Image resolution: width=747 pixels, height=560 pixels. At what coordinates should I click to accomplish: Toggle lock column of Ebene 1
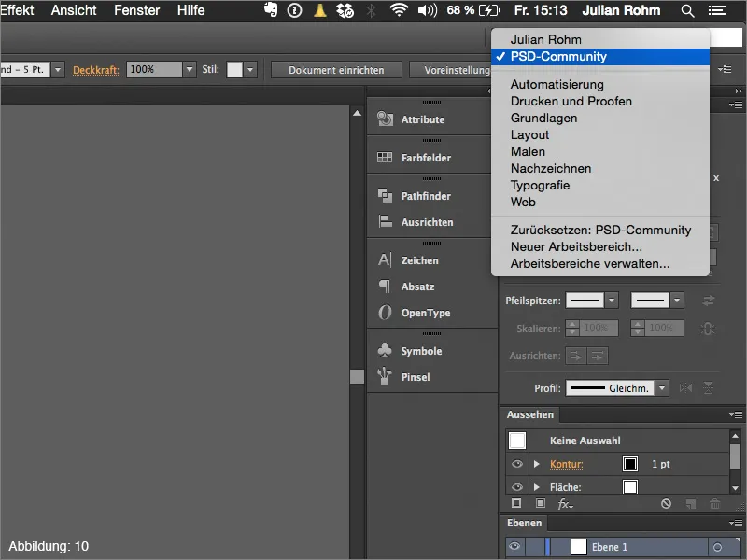pyautogui.click(x=534, y=547)
